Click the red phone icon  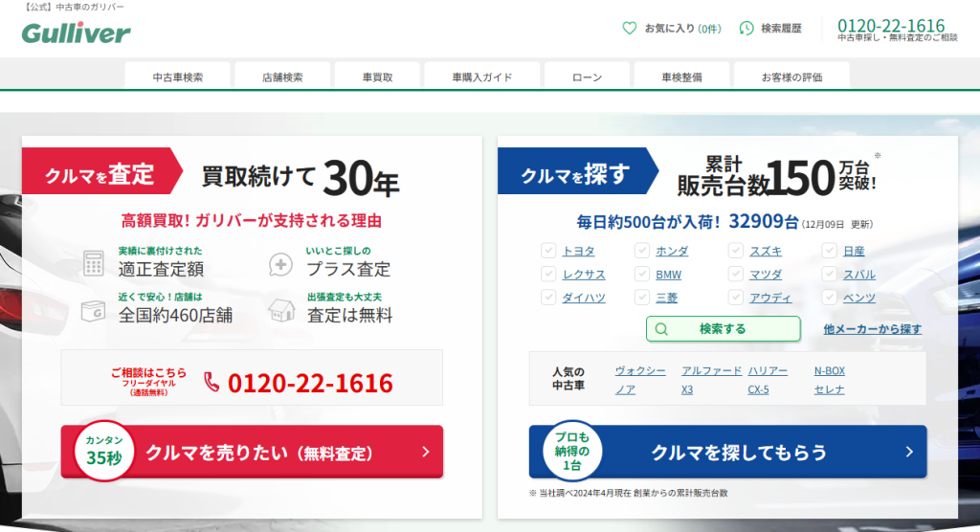[x=212, y=383]
